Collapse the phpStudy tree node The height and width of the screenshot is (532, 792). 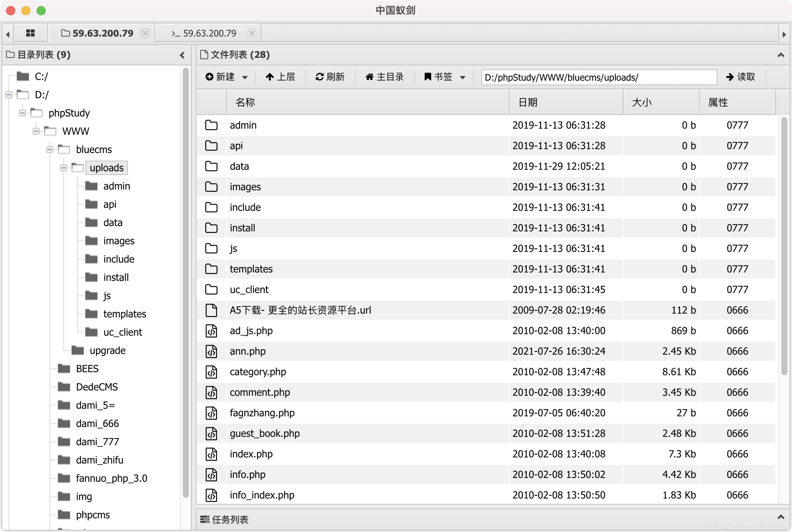tap(22, 113)
